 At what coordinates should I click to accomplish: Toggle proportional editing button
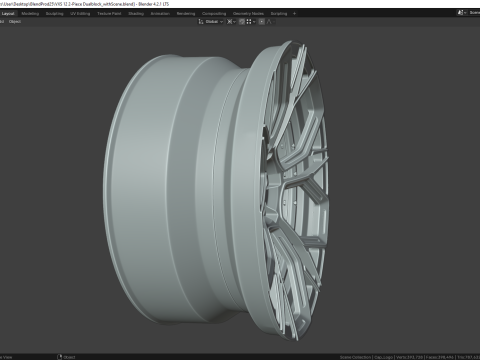point(262,22)
